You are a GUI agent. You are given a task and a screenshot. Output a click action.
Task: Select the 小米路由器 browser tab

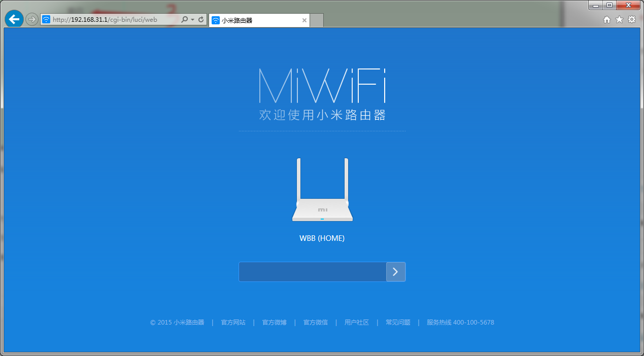[259, 20]
